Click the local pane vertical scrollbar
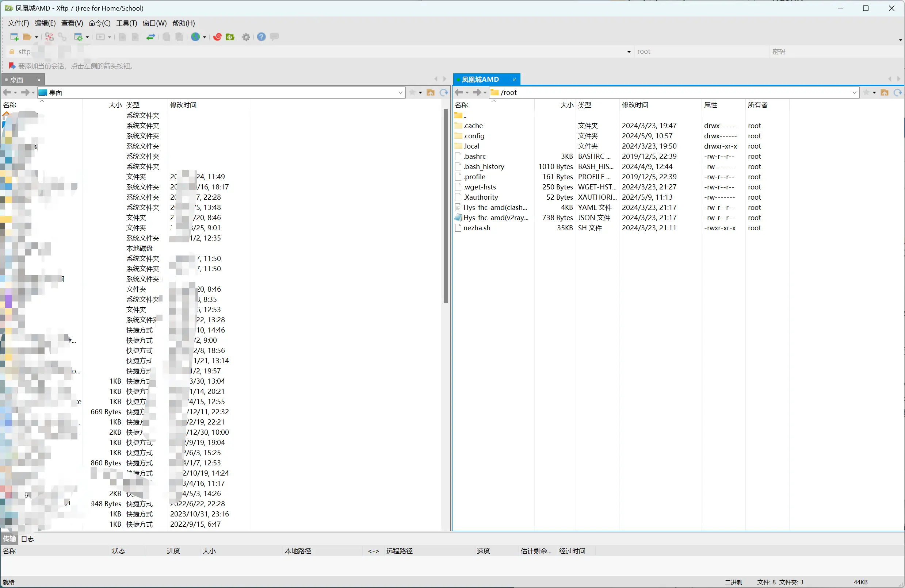The height and width of the screenshot is (588, 905). [x=445, y=206]
